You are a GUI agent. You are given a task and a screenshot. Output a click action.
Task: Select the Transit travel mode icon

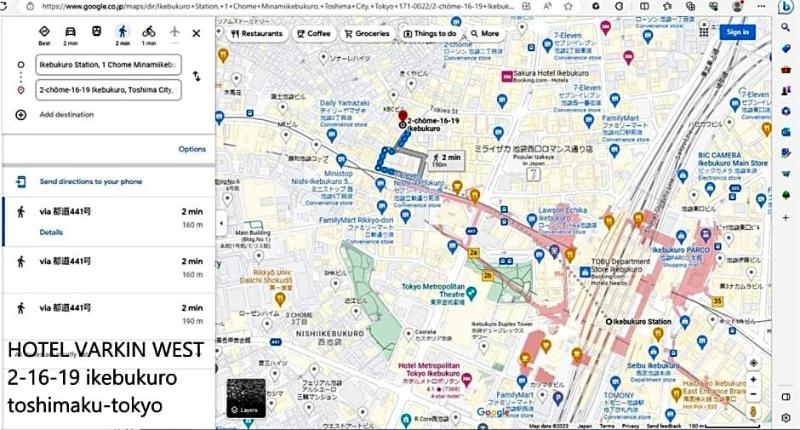[x=96, y=32]
